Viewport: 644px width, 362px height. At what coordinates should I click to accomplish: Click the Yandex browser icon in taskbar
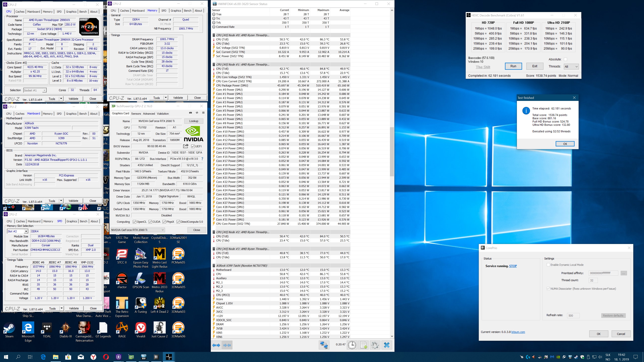93,357
